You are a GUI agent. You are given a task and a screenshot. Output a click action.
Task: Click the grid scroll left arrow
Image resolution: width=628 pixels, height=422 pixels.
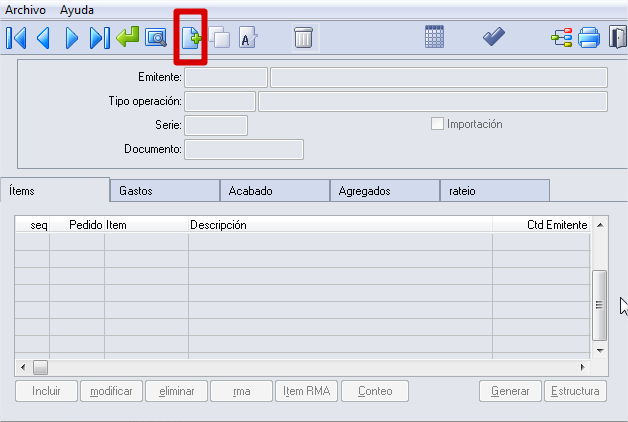coord(23,367)
